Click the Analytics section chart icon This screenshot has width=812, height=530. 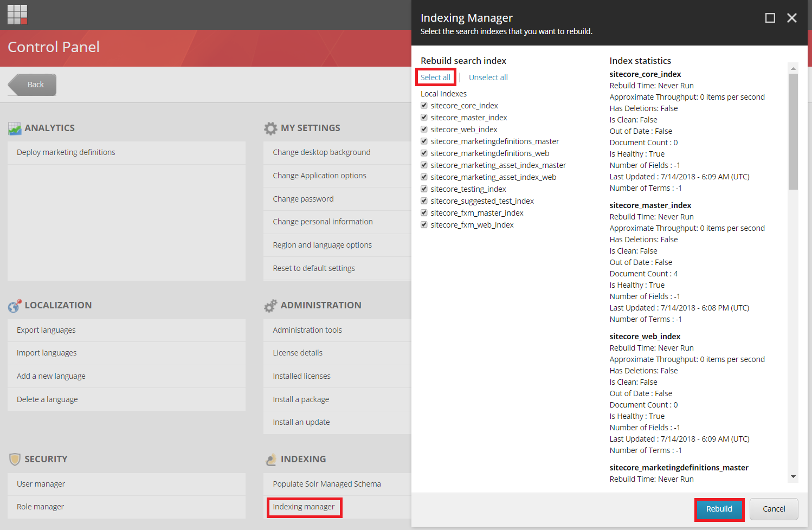[x=15, y=128]
